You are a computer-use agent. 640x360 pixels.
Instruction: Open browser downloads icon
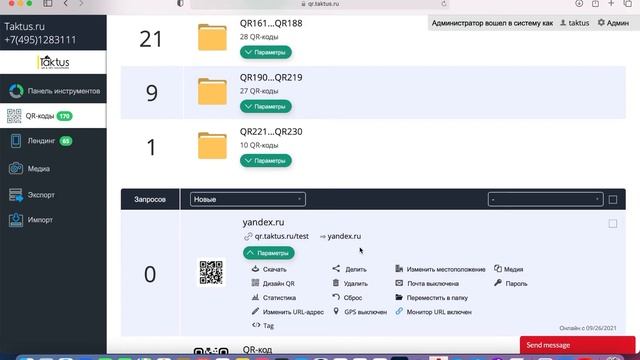coord(579,3)
